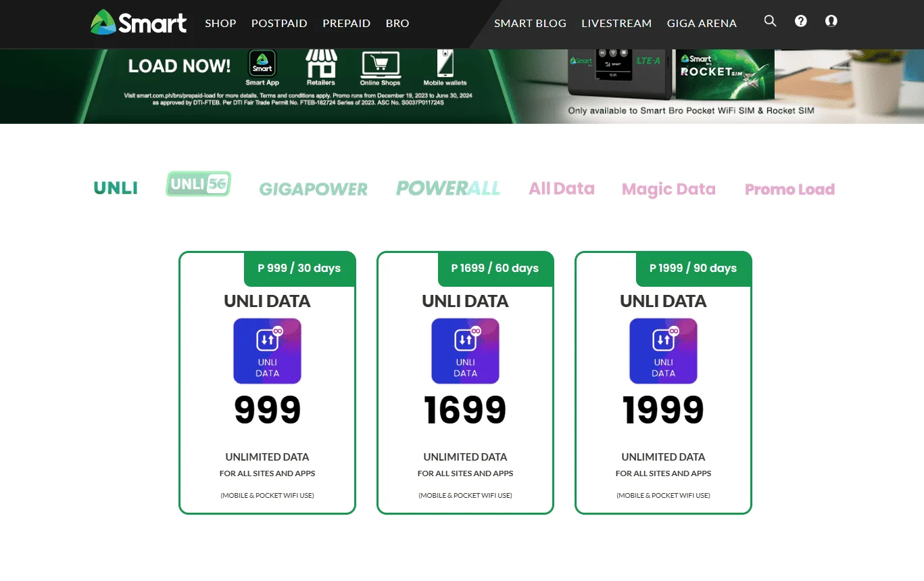Go to SMART BLOG

click(530, 23)
